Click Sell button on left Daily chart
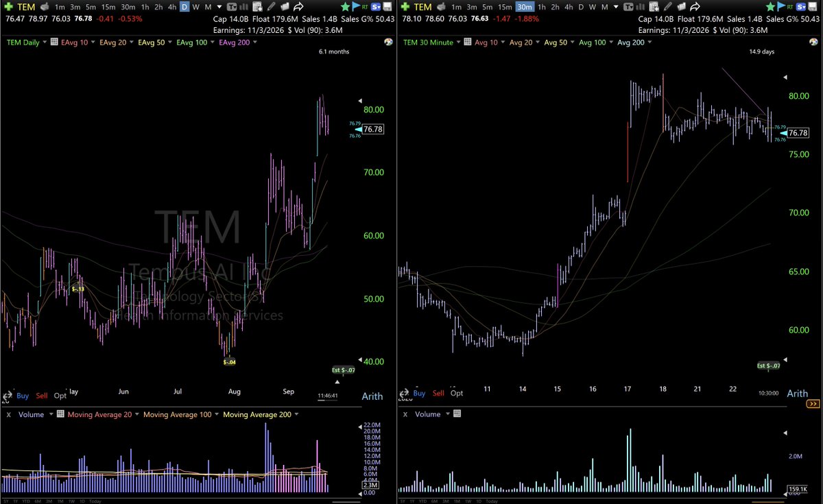The image size is (823, 504). pos(42,396)
